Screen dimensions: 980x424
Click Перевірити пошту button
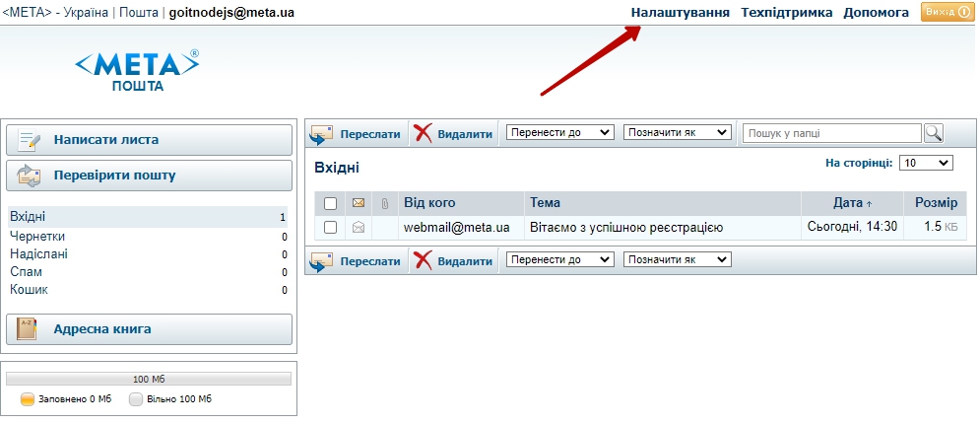pos(150,176)
